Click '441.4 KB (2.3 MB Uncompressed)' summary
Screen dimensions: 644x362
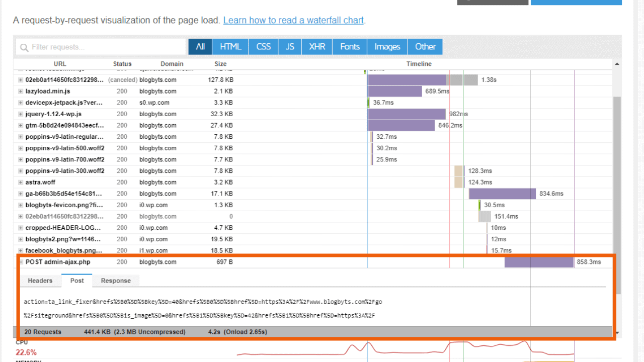pyautogui.click(x=135, y=332)
